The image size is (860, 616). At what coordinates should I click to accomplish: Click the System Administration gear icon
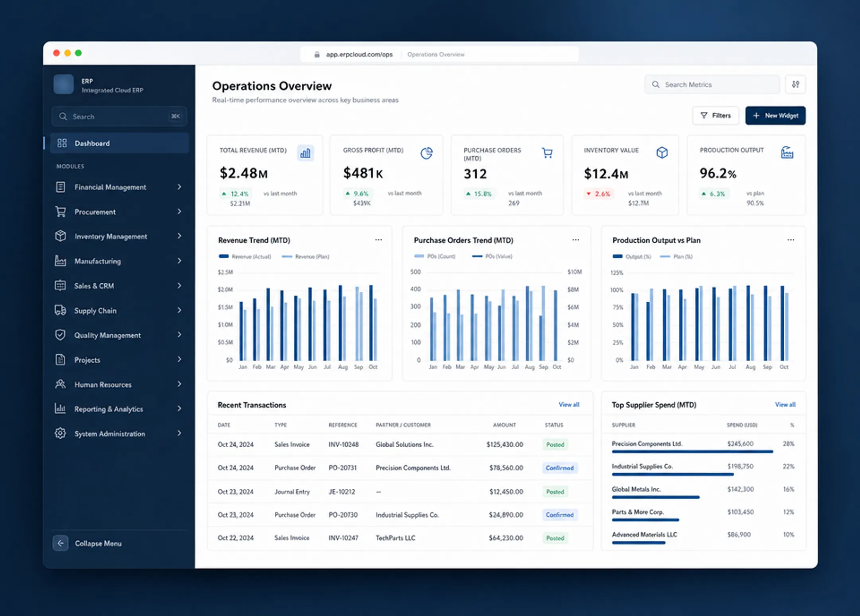[60, 433]
